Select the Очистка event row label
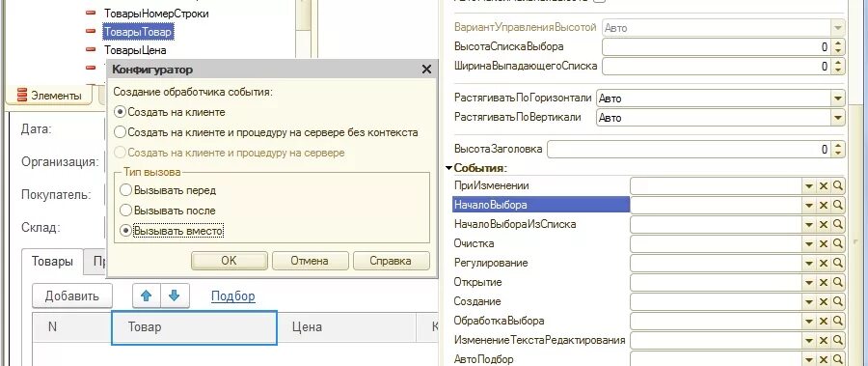This screenshot has height=366, width=868. (474, 243)
